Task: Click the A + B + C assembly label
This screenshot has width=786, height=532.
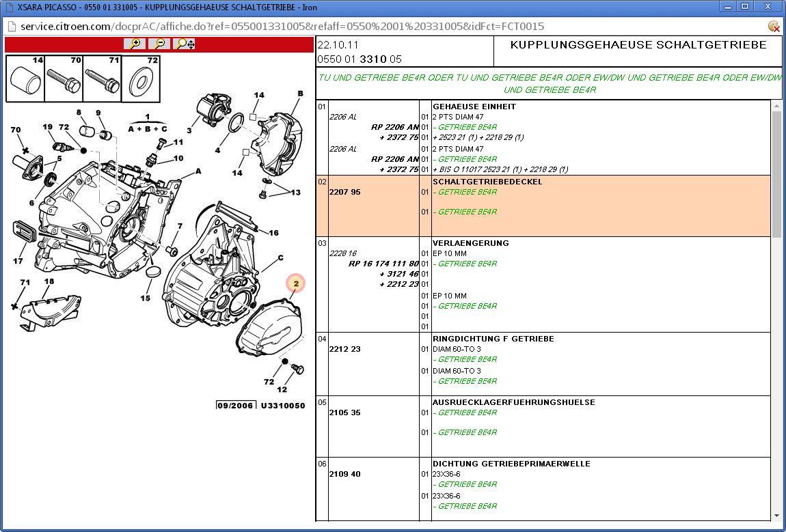Action: 148,129
